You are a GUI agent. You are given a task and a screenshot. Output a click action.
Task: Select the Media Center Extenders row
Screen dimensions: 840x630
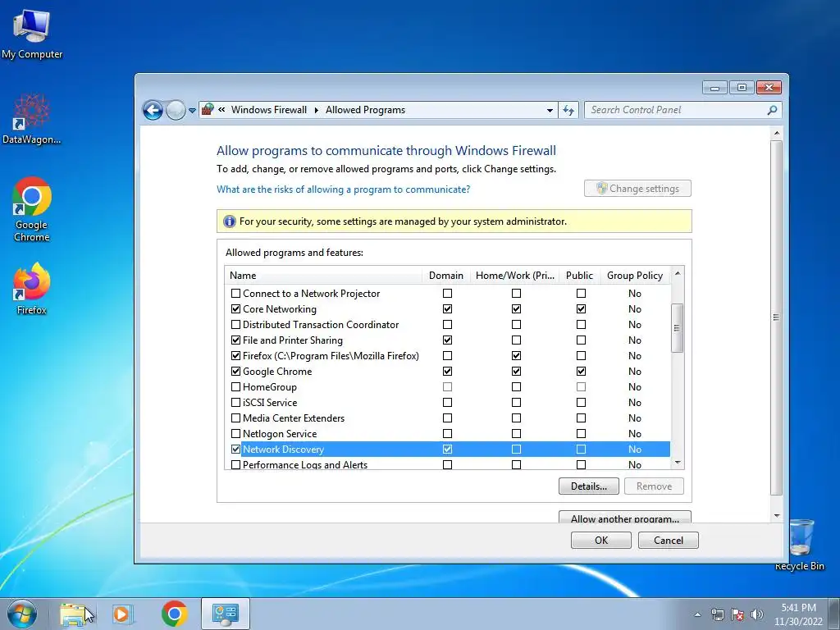(x=447, y=418)
